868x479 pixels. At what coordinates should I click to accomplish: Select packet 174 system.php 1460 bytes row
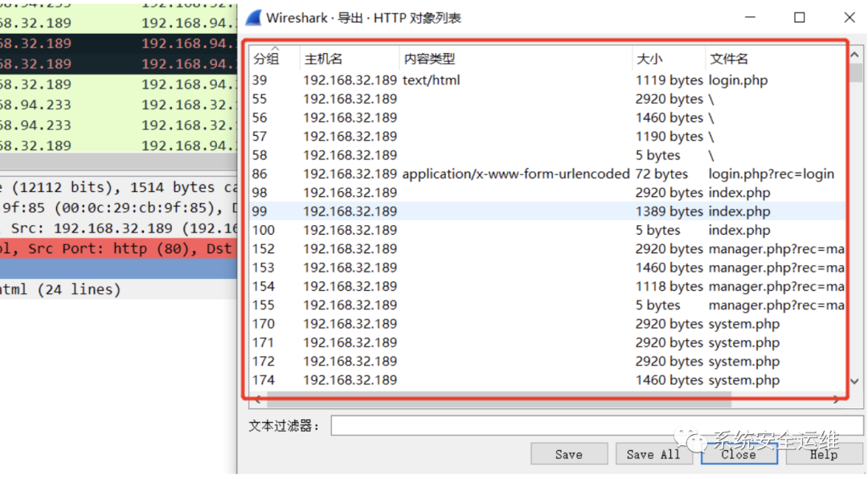[x=547, y=380]
